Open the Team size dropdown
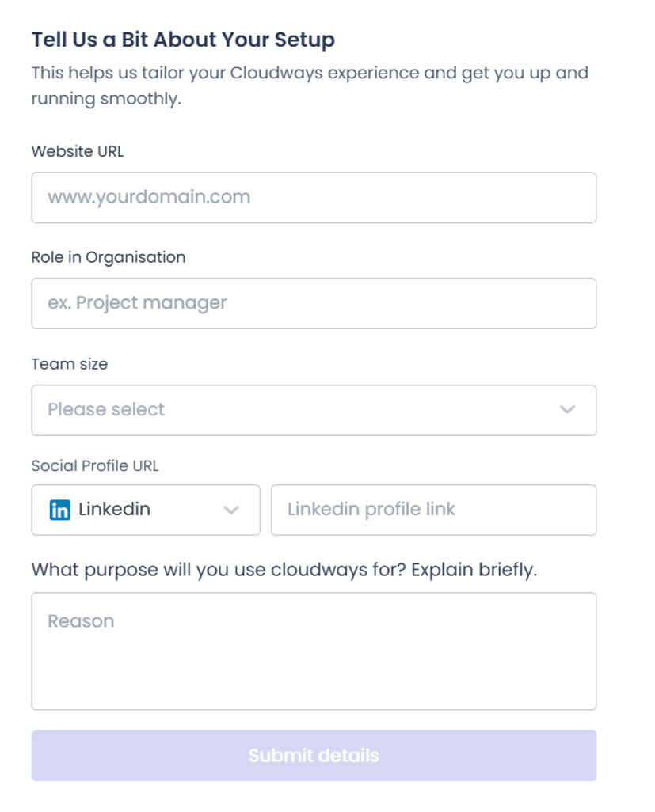 click(x=314, y=410)
